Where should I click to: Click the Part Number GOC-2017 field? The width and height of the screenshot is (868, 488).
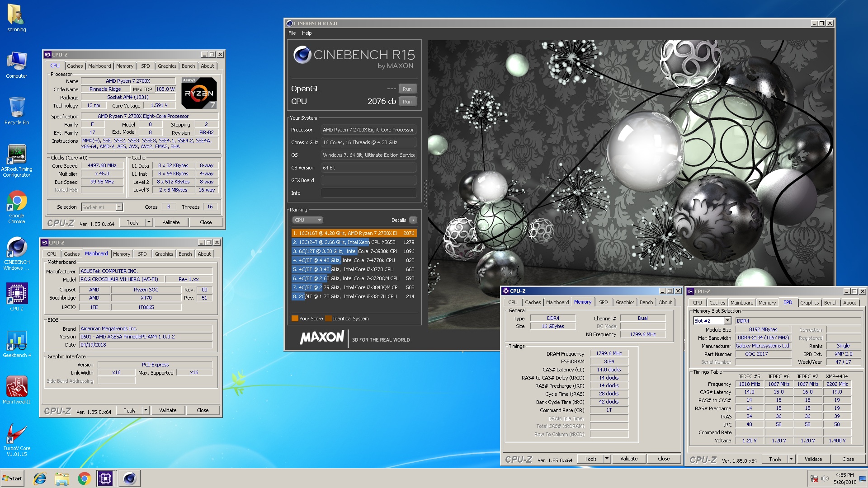click(x=763, y=354)
